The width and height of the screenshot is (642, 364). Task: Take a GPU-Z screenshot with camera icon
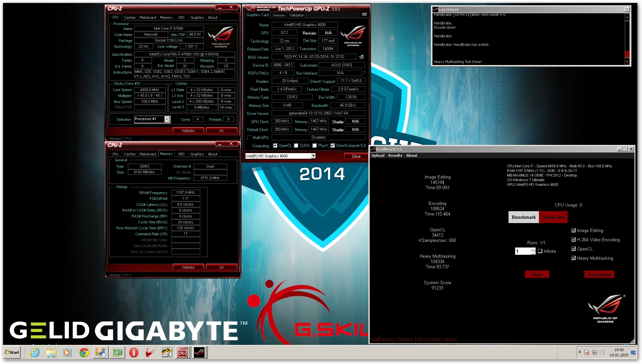point(364,15)
